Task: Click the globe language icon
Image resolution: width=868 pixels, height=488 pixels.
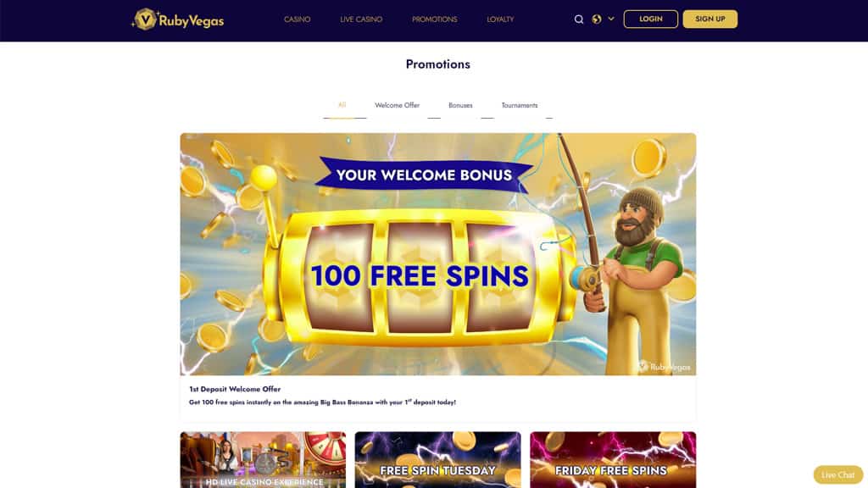Action: coord(597,19)
